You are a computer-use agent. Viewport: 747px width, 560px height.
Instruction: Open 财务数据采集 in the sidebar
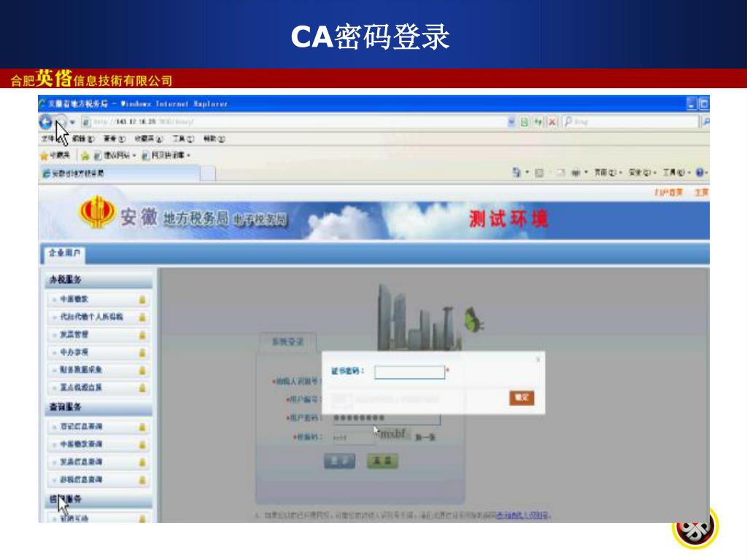coord(81,370)
